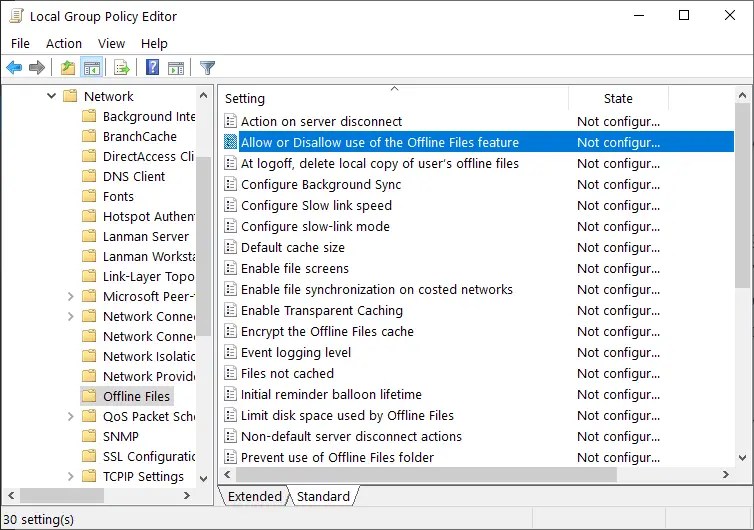This screenshot has height=530, width=754.
Task: Click settings list scroll up arrow
Action: point(742,95)
